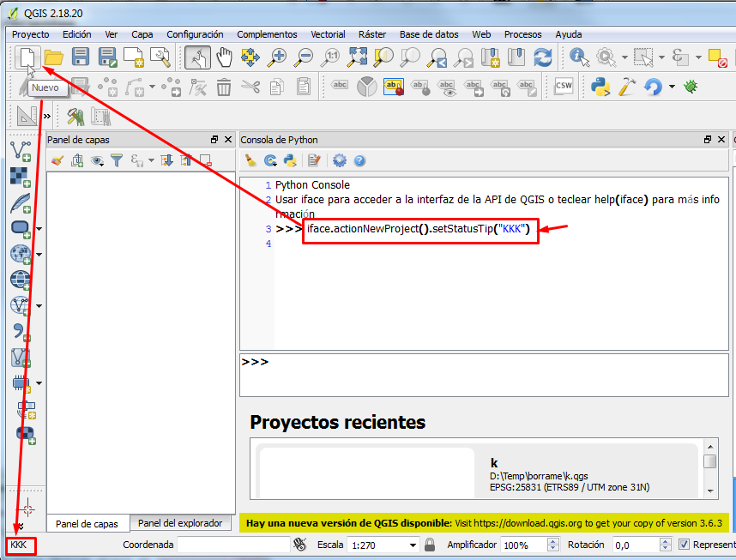Click Add WMS/WMTS Layer globe icon
This screenshot has height=560, width=736.
pyautogui.click(x=21, y=280)
